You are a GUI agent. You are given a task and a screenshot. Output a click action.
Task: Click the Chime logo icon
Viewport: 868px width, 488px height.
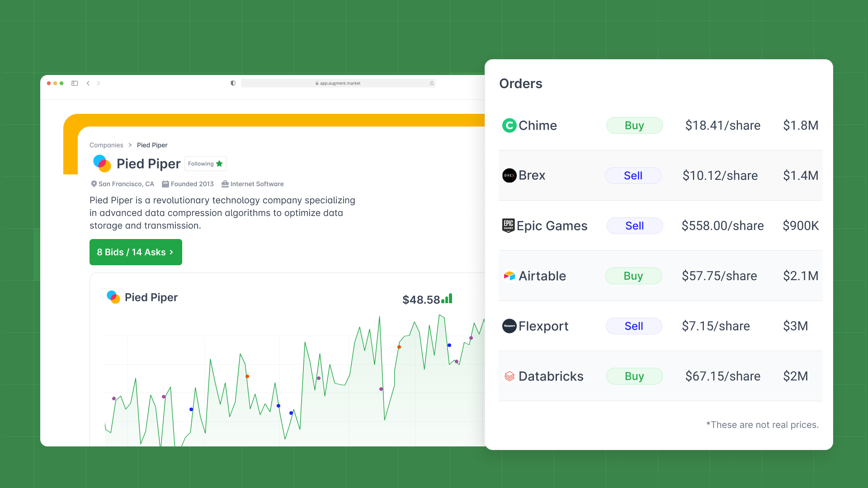pyautogui.click(x=509, y=126)
